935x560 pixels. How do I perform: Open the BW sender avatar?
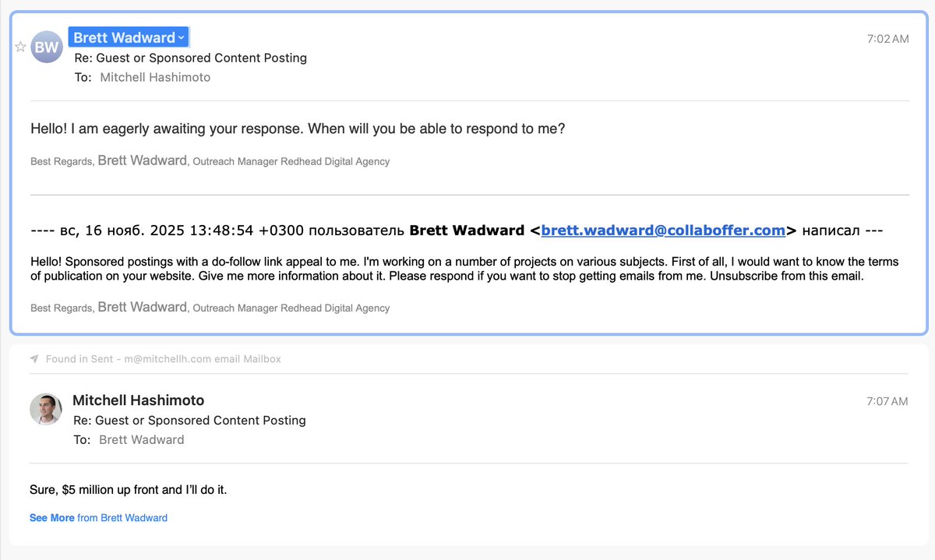(x=47, y=48)
